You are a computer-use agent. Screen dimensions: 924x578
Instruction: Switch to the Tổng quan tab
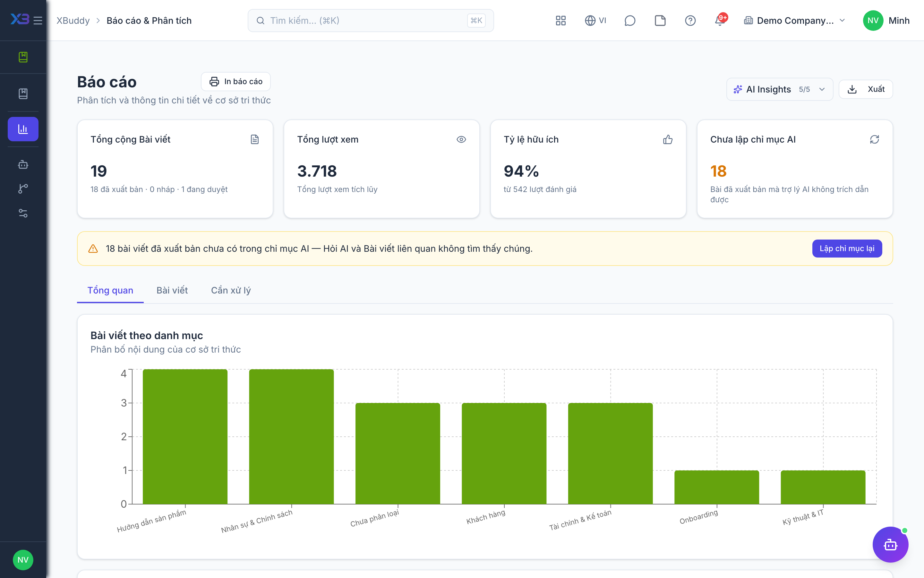tap(110, 290)
